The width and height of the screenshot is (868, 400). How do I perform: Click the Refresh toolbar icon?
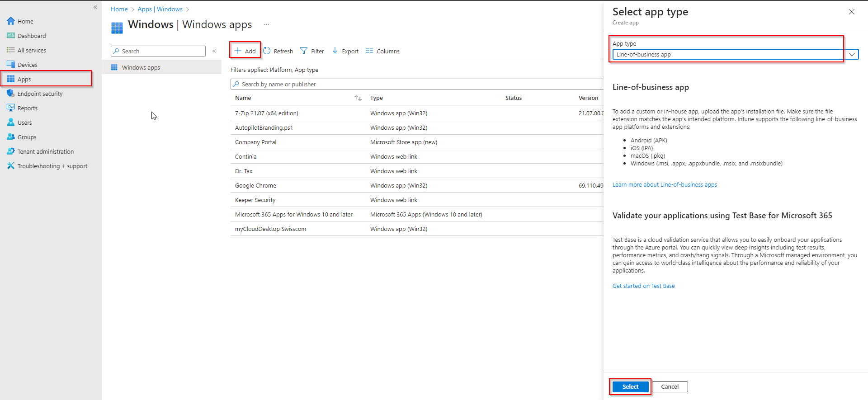pyautogui.click(x=267, y=51)
